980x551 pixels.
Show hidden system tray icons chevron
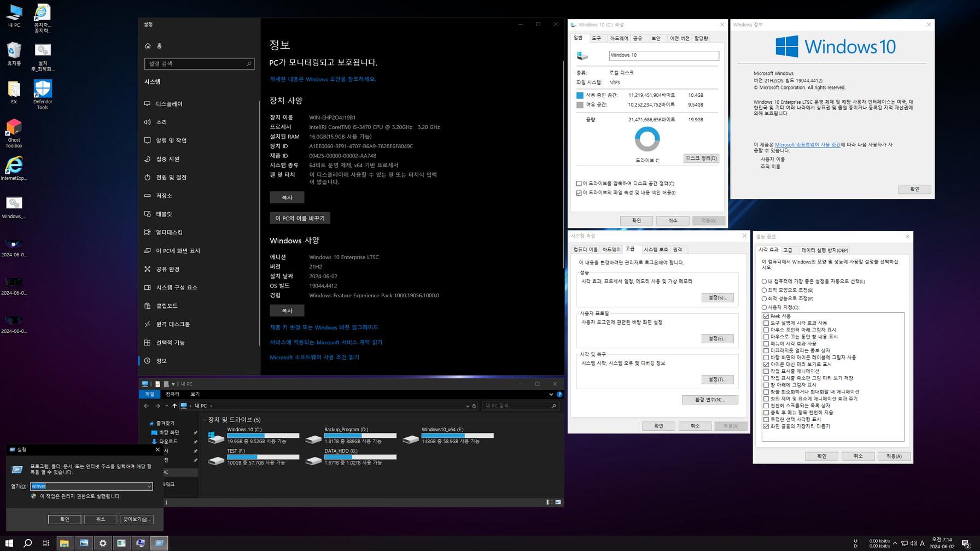(895, 543)
